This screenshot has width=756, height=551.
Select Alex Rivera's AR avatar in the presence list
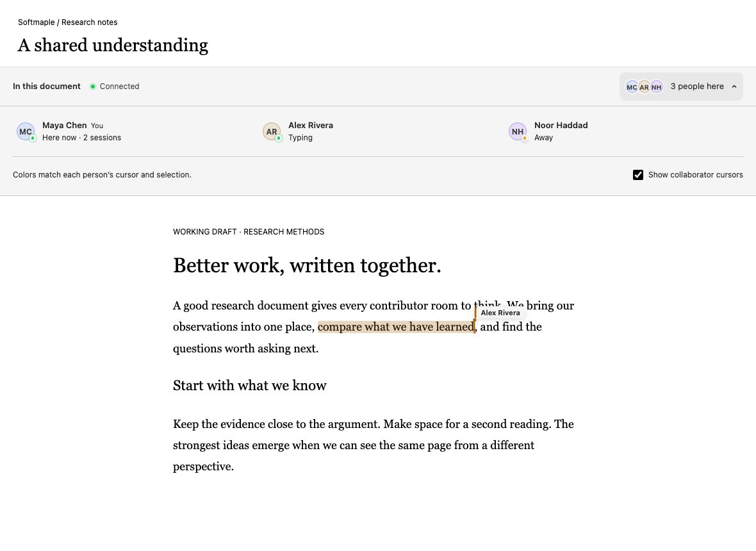(272, 131)
